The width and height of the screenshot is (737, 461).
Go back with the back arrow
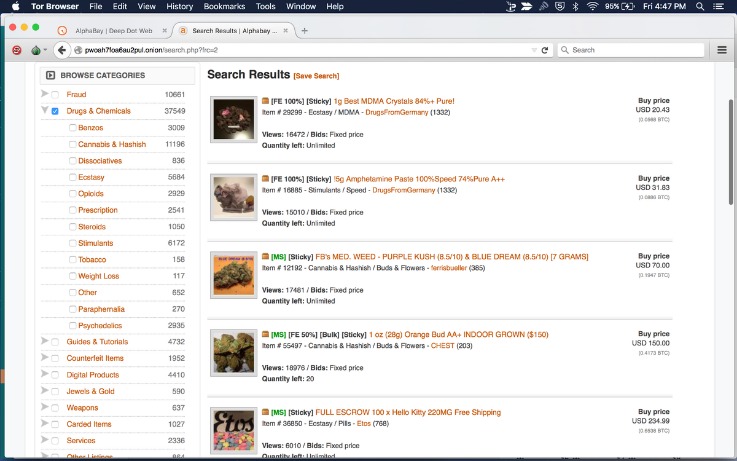(62, 50)
